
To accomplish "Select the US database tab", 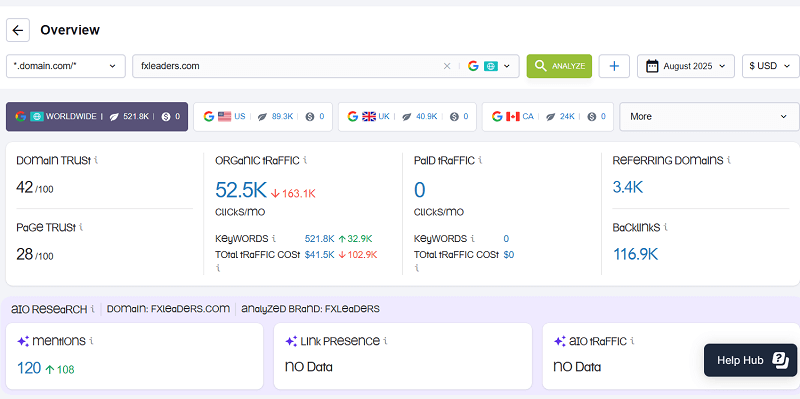I will click(263, 116).
